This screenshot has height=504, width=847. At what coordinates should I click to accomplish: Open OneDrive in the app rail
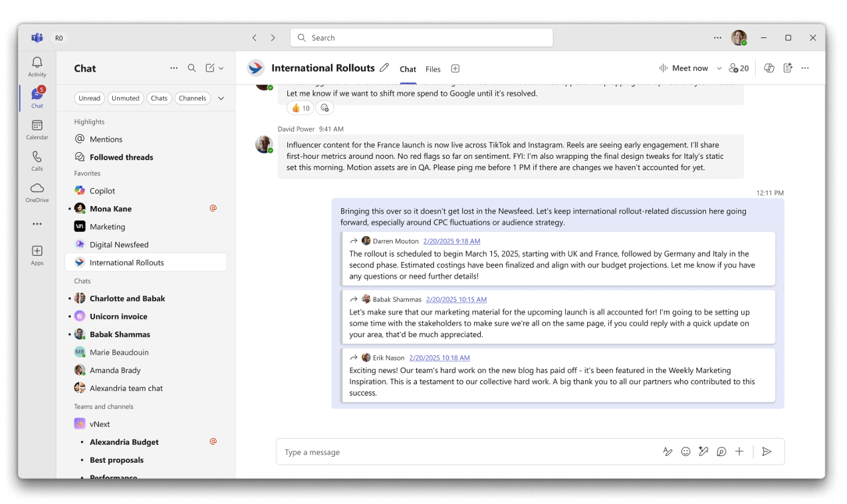[x=37, y=191]
